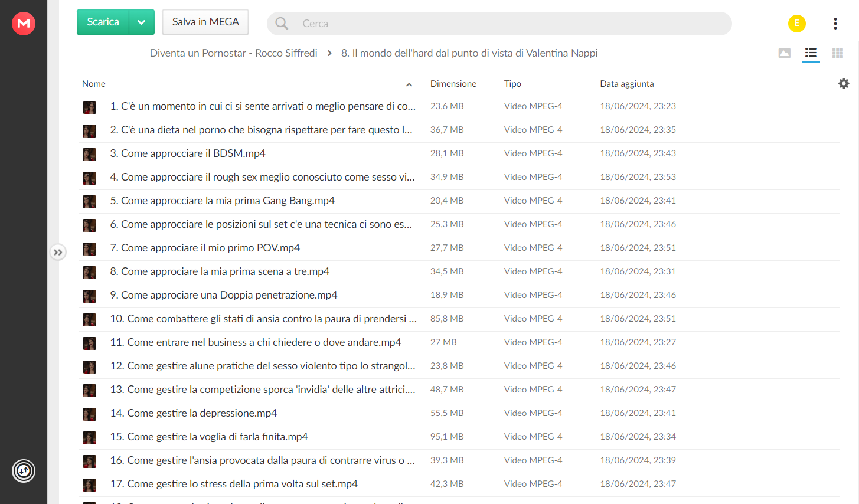Select list view toggle
The height and width of the screenshot is (504, 859).
811,53
